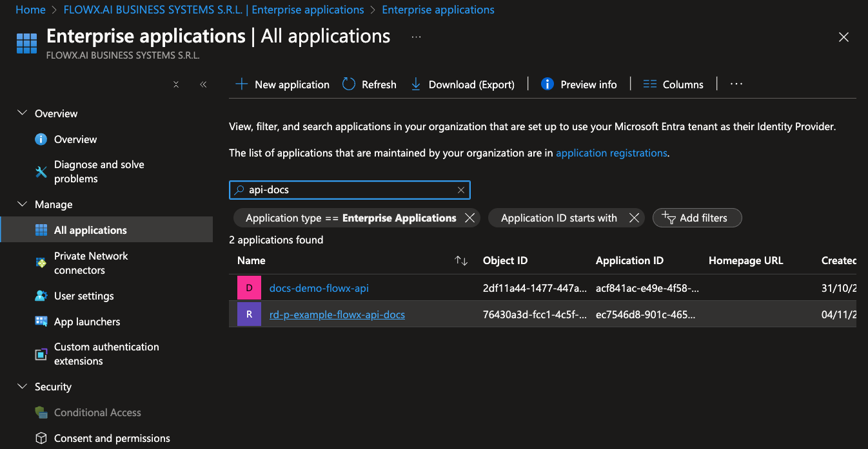Click the Custom authentication extensions icon
The image size is (868, 449).
[x=41, y=354]
